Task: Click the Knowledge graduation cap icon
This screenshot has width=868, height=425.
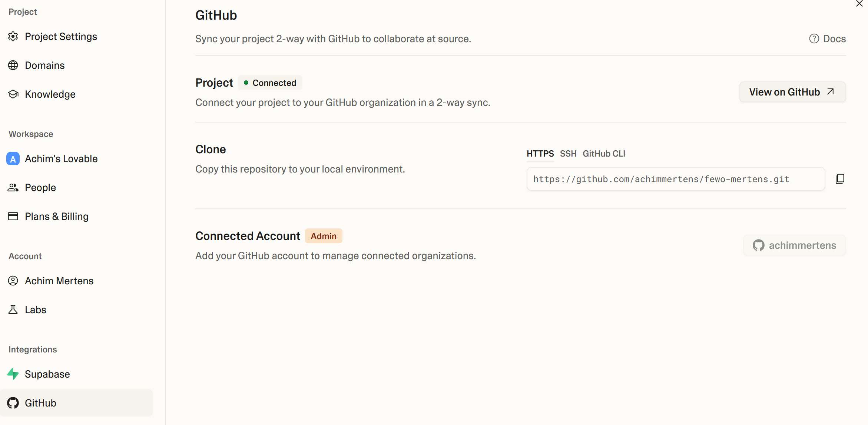Action: (13, 94)
